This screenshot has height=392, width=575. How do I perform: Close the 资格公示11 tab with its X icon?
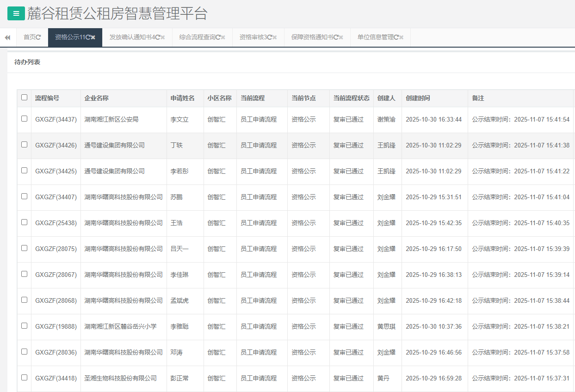[x=93, y=37]
